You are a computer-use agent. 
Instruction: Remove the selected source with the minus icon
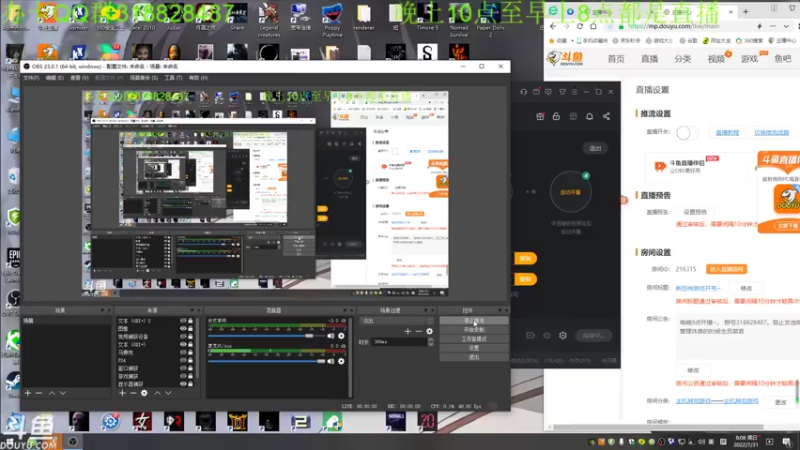coord(133,393)
